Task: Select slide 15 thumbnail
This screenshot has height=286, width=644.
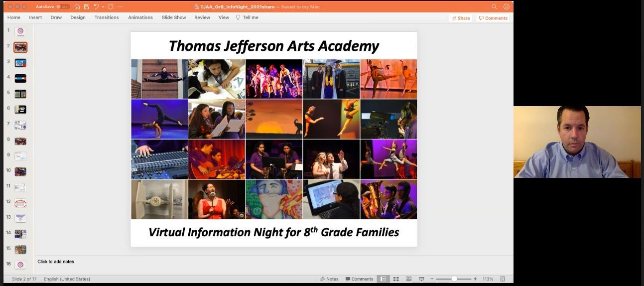Action: coord(20,250)
